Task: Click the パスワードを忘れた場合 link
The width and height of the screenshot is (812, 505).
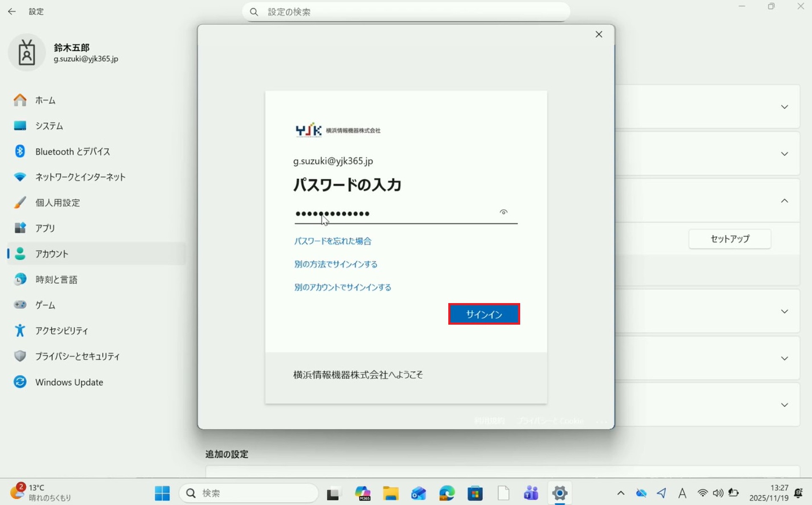Action: [x=332, y=241]
